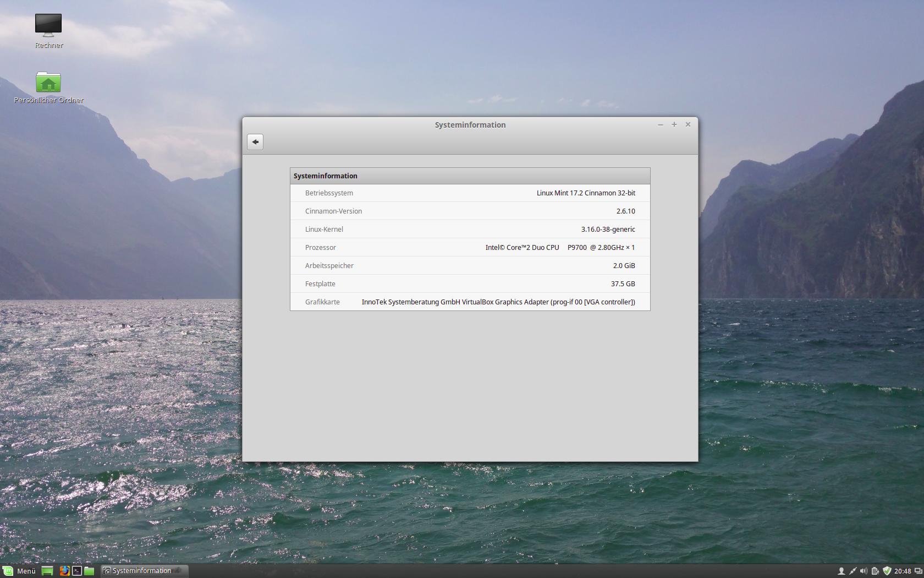This screenshot has height=578, width=924.
Task: Click the back arrow in Systeminformation
Action: [255, 142]
